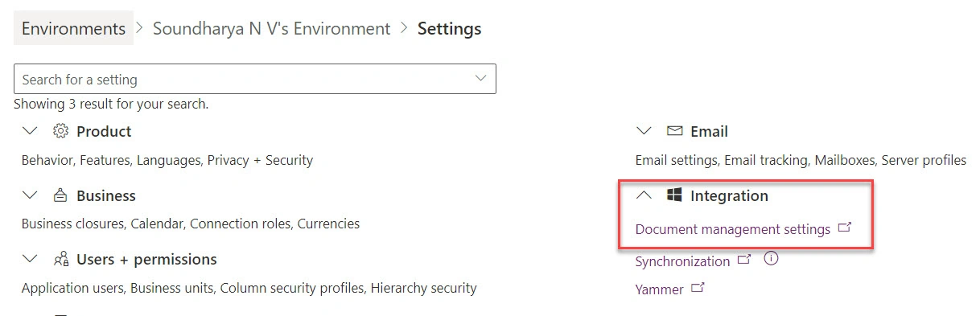Expand the Business section chevron
Image resolution: width=980 pixels, height=316 pixels.
click(31, 195)
